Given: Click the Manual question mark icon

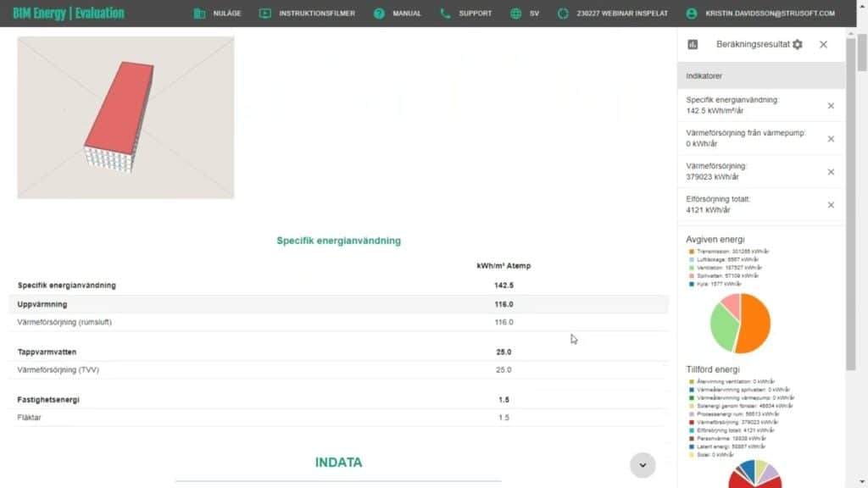Looking at the screenshot, I should pos(379,14).
